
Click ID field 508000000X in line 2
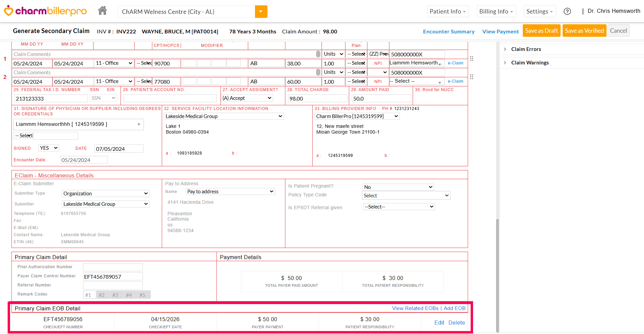pos(417,73)
